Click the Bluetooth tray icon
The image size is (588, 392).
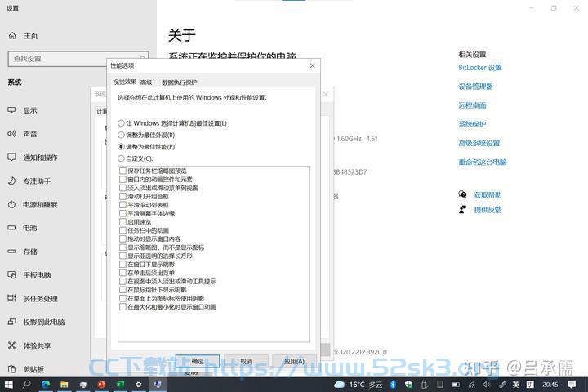pos(393,385)
